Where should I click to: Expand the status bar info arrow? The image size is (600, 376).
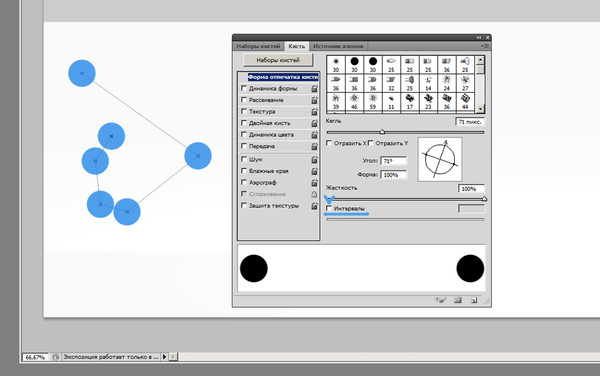click(164, 357)
